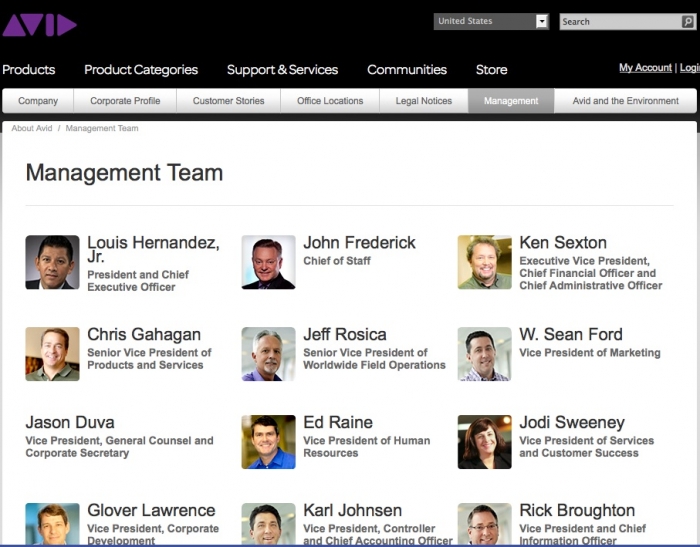Click the Management Team breadcrumb
The image size is (700, 547).
pos(102,128)
